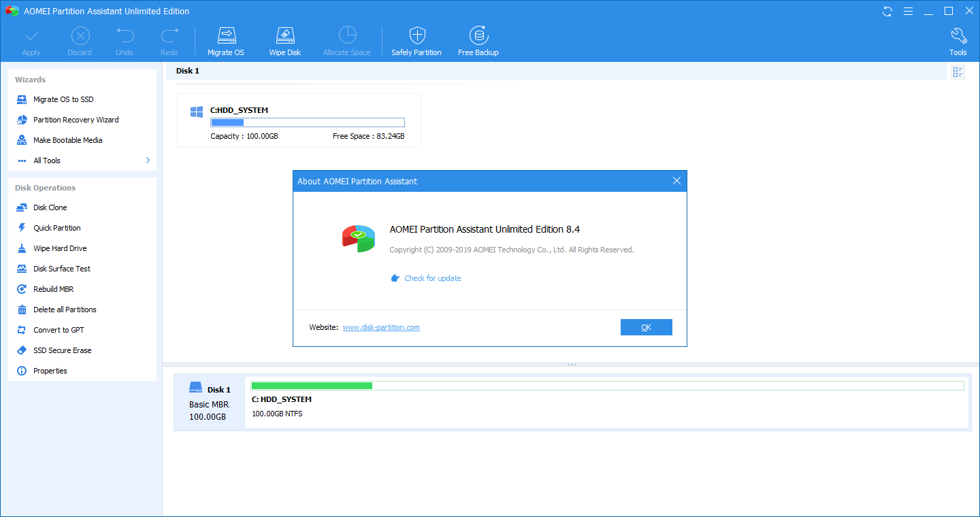Viewport: 980px width, 517px height.
Task: Select the Convert to GPT operation
Action: pyautogui.click(x=50, y=330)
